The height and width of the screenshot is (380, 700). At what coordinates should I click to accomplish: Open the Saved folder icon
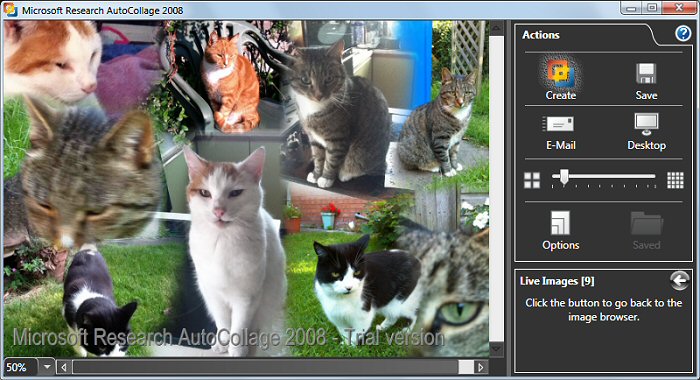pyautogui.click(x=646, y=223)
